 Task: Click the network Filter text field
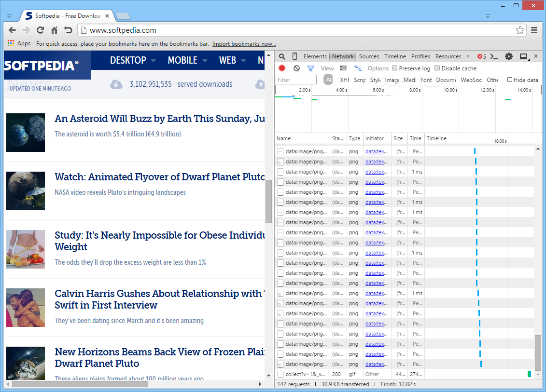[x=296, y=80]
